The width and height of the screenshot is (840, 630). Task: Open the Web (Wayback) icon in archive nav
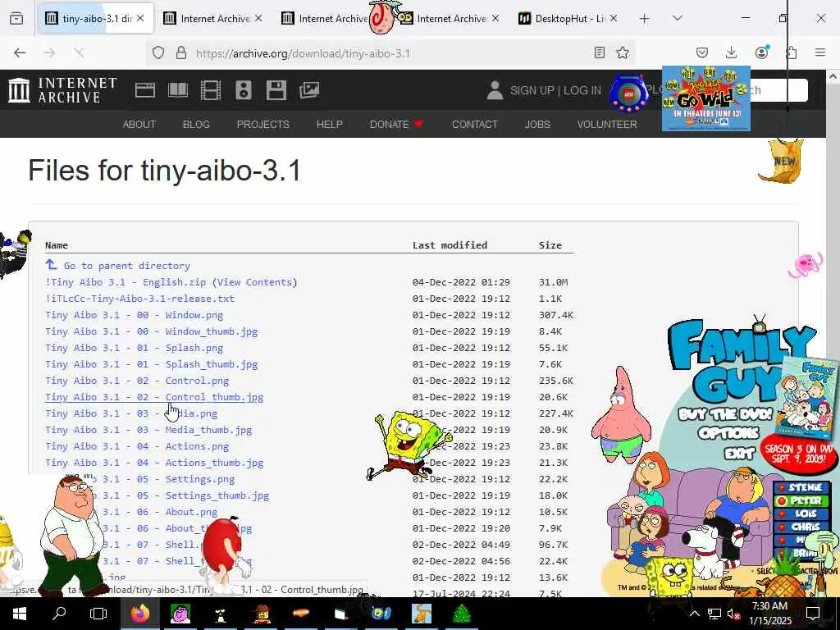pos(145,90)
